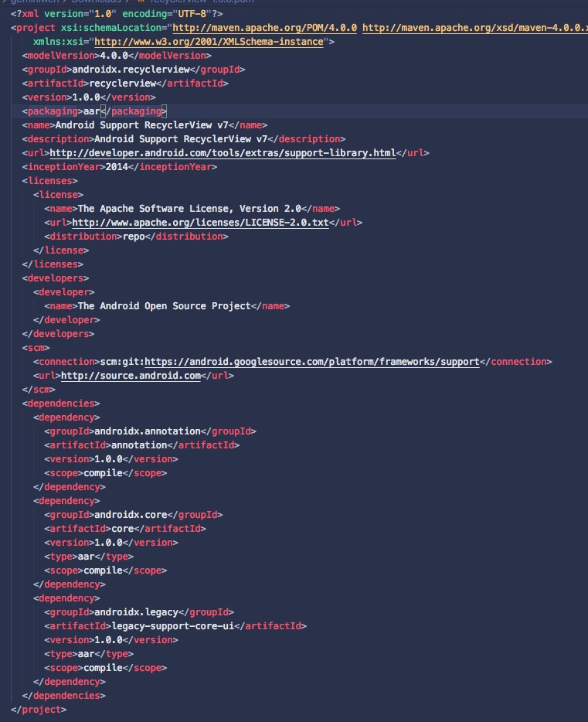Viewport: 588px width, 722px height.
Task: Click 'The Android Open Source Project' name
Action: click(165, 306)
